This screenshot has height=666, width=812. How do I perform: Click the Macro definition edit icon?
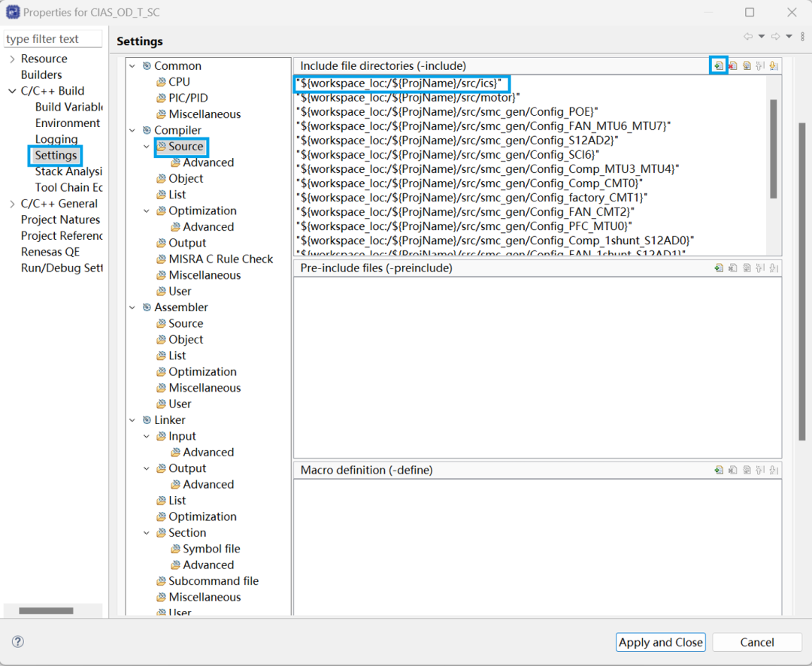point(747,470)
